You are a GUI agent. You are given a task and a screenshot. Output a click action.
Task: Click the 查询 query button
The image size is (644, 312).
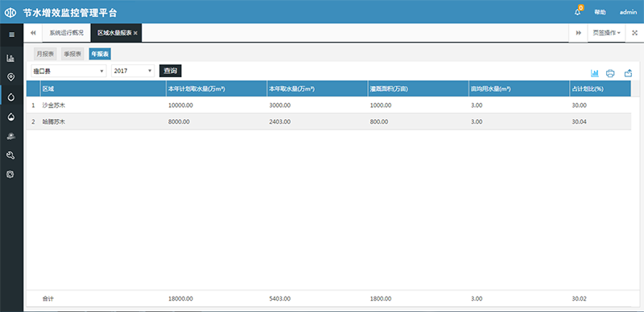pyautogui.click(x=171, y=71)
